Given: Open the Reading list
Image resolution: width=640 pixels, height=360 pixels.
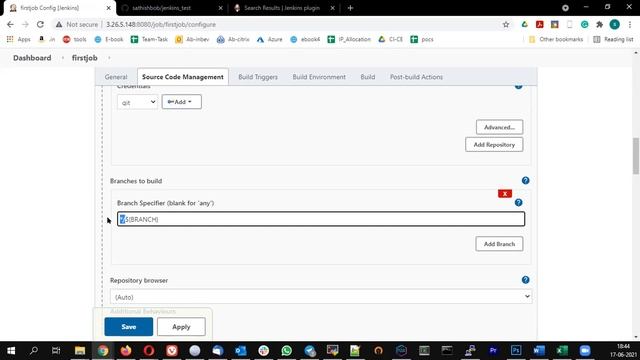Looking at the screenshot, I should coord(613,39).
